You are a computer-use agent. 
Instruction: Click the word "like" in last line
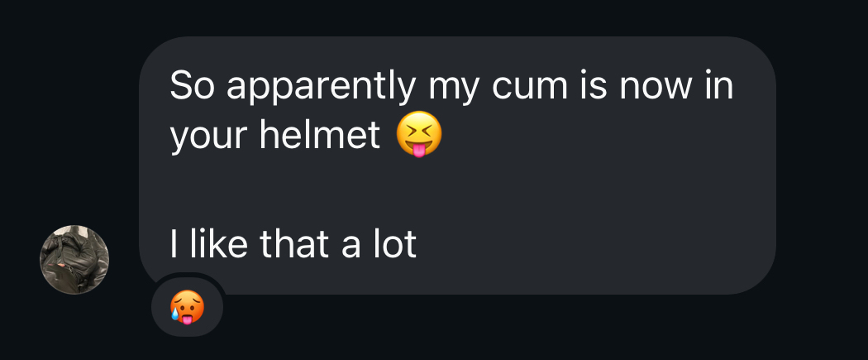pos(218,243)
